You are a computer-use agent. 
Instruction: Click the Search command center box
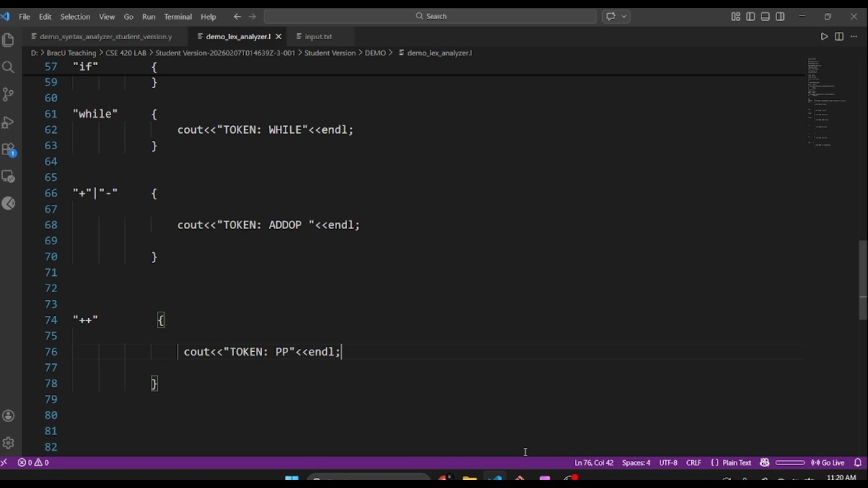coord(431,16)
